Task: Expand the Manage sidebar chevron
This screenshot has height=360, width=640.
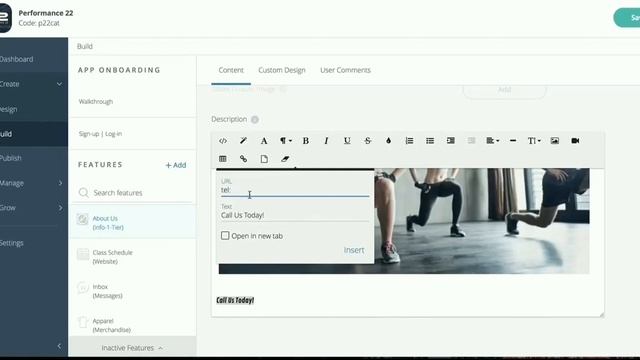Action: click(x=60, y=183)
